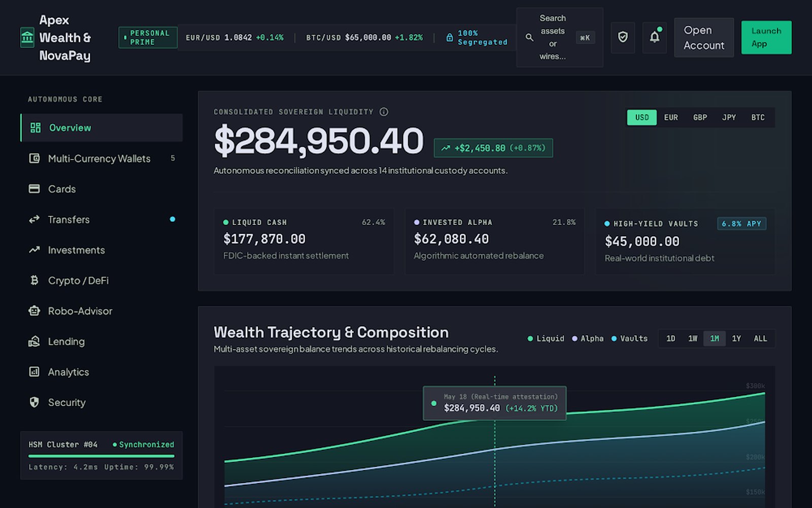
Task: Toggle the Alpha legend series
Action: tap(588, 338)
